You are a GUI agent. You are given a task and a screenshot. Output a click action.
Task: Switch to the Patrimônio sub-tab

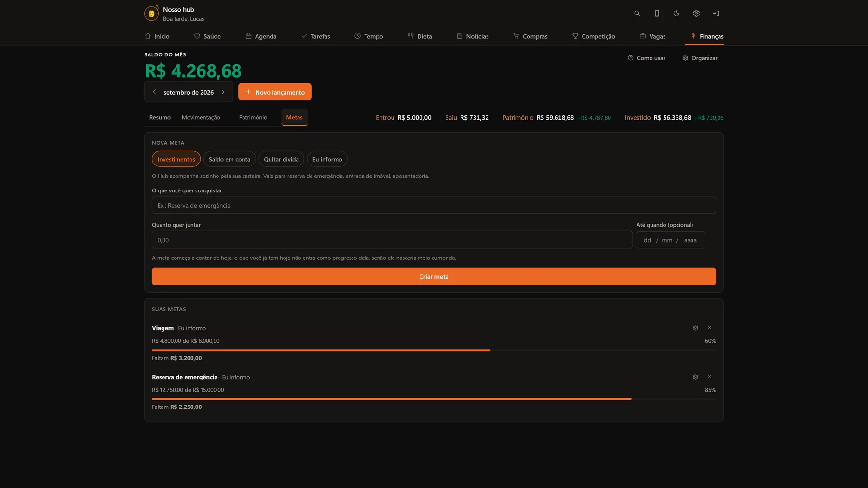(253, 117)
